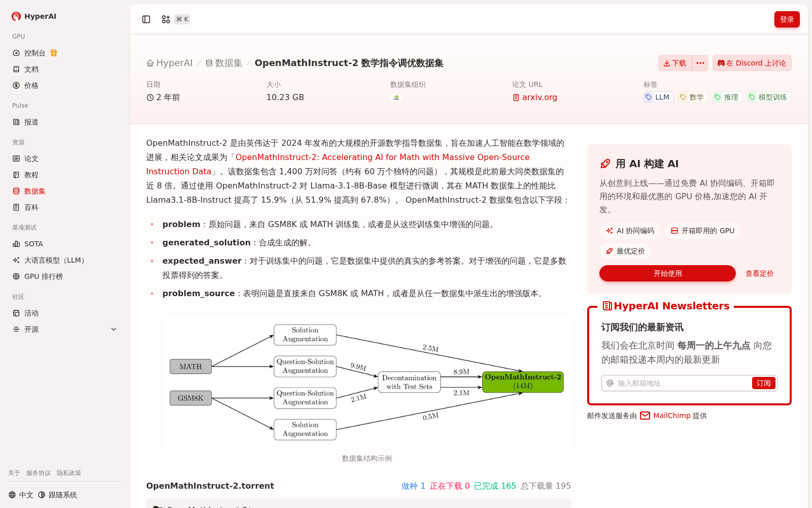The height and width of the screenshot is (508, 812).
Task: Click the 模型训练 tag
Action: pos(769,97)
